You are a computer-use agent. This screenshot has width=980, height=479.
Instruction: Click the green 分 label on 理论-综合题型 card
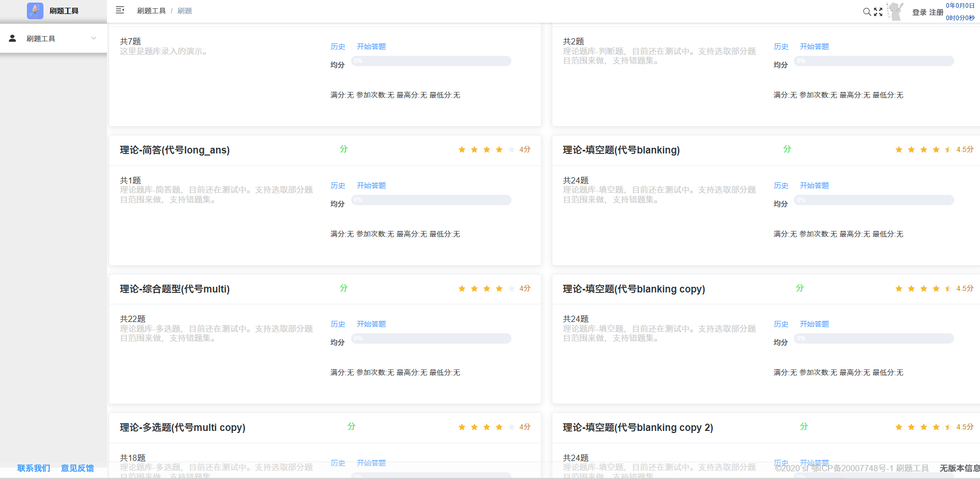(x=343, y=288)
